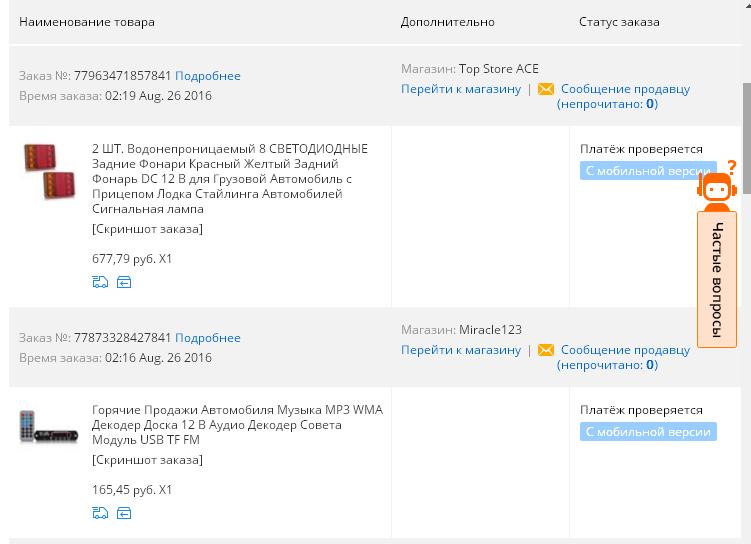Click 'С мобильной версии' badge on MP3 decoder order
Screen dimensions: 751x544
648,432
